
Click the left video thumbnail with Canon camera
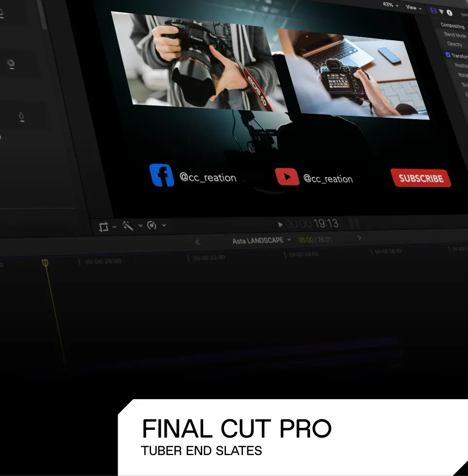(194, 61)
